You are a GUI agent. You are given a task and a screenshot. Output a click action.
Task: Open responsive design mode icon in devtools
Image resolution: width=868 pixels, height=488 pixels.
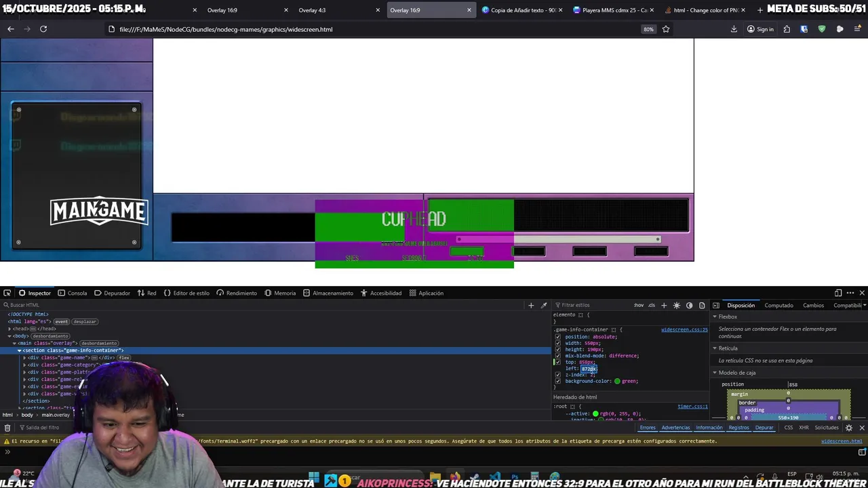pyautogui.click(x=838, y=293)
